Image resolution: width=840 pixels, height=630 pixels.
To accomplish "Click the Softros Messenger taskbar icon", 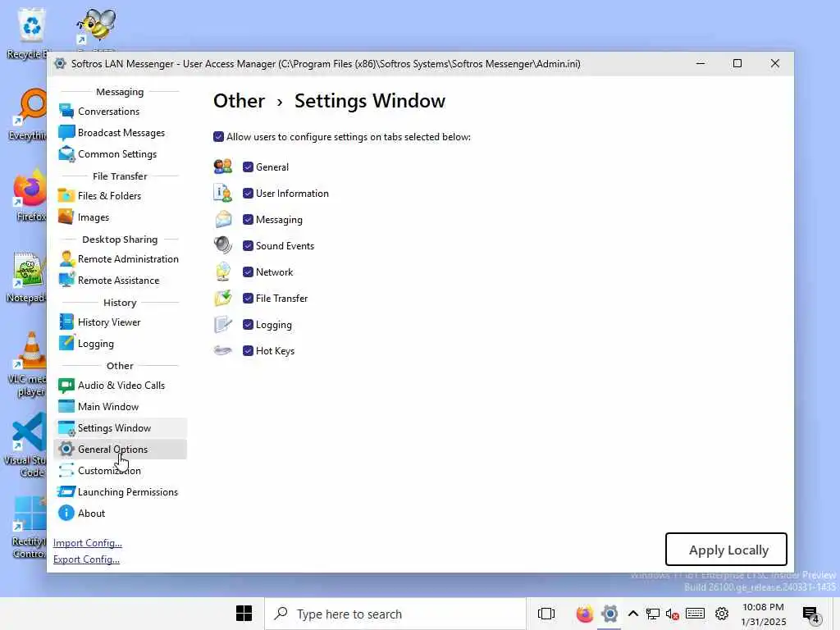I will coord(609,614).
